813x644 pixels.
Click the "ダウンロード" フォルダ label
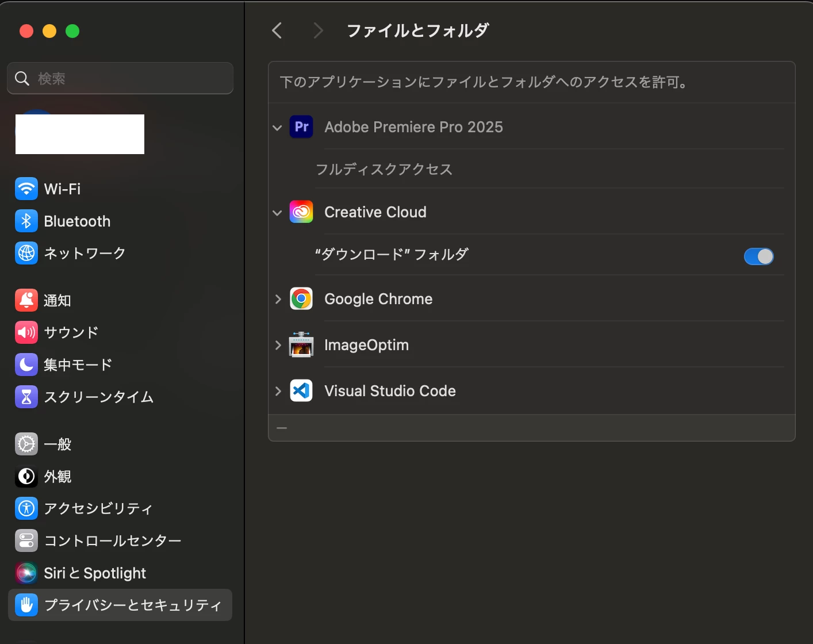pyautogui.click(x=392, y=254)
